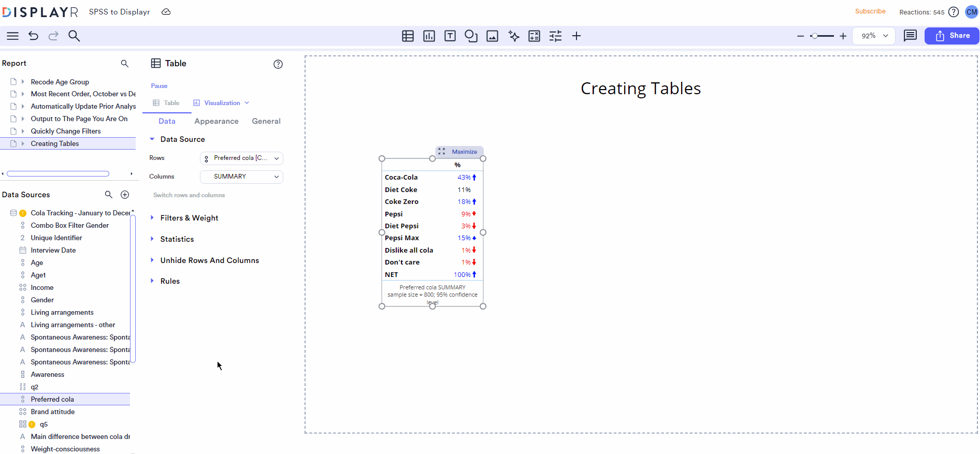Insert a new table from toolbar
This screenshot has width=980, height=454.
coord(408,36)
